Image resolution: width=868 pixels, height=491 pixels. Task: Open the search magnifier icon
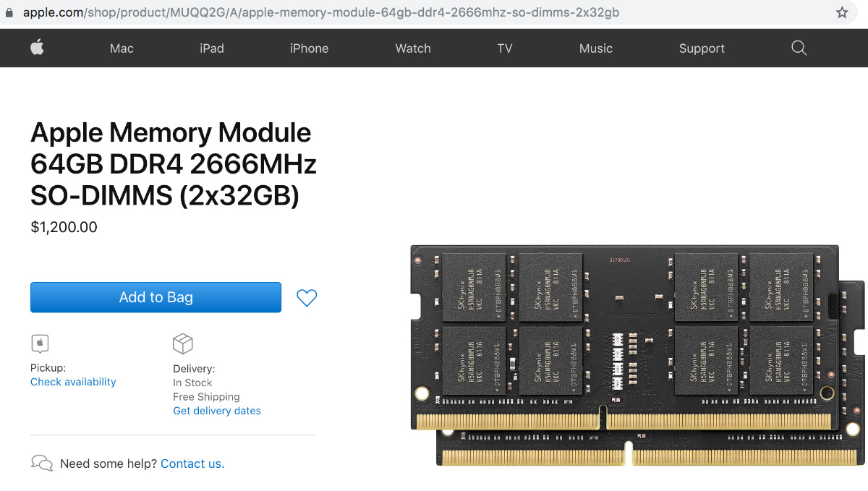click(799, 48)
